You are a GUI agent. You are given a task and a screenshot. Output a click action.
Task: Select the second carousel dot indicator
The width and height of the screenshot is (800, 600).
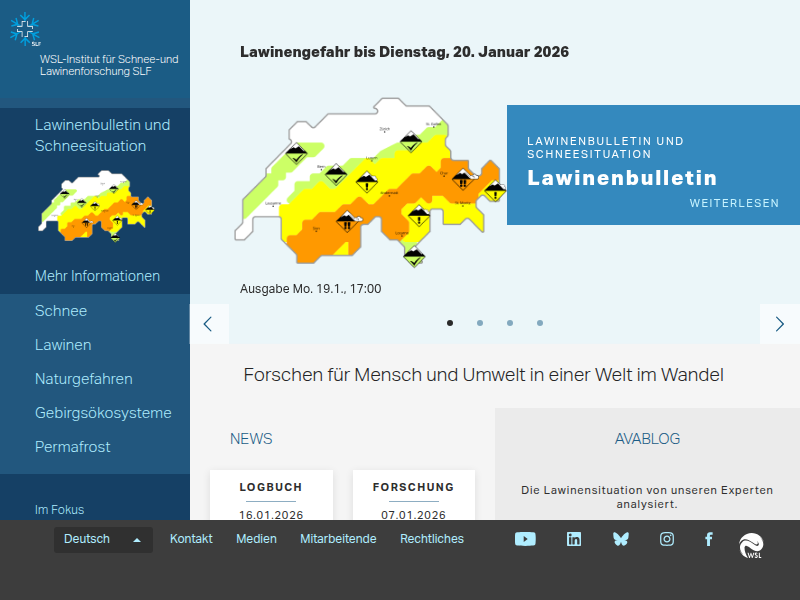click(480, 323)
